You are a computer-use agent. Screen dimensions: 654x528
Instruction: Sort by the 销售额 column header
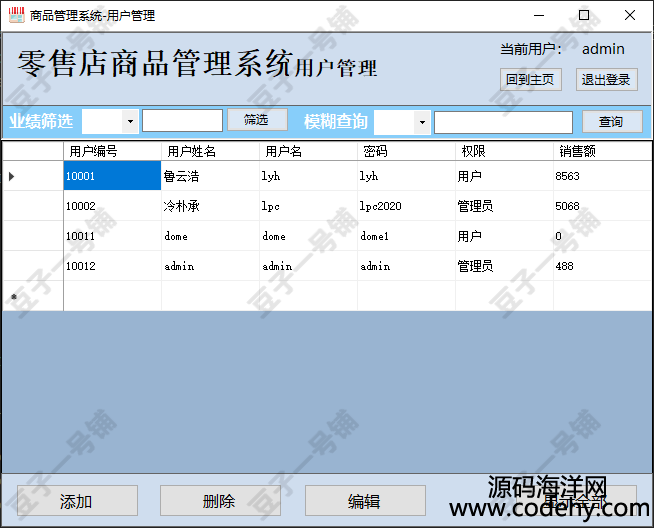[x=602, y=151]
